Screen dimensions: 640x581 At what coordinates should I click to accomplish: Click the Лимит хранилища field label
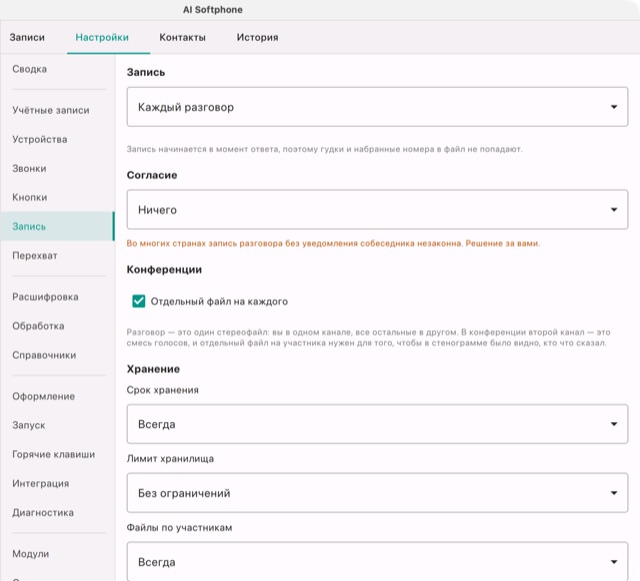[x=170, y=459]
